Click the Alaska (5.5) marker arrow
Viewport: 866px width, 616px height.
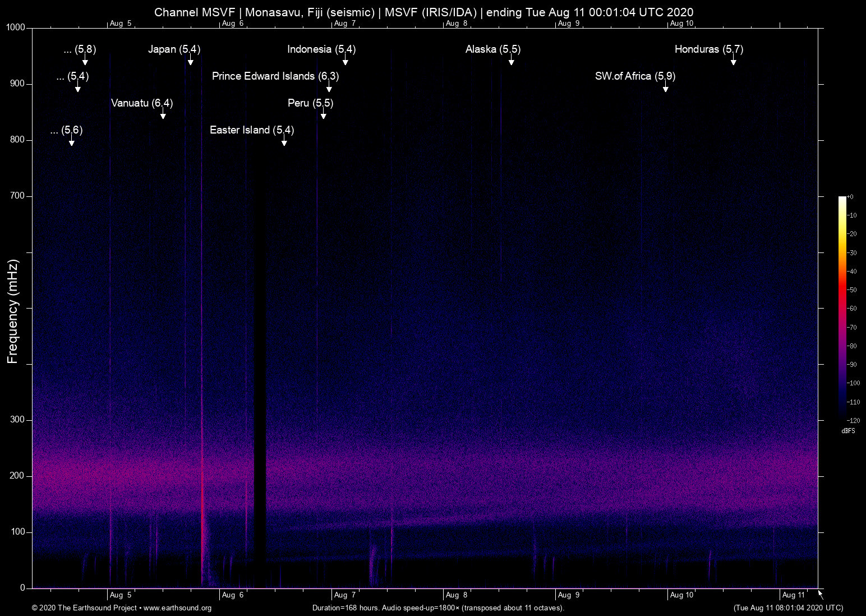coord(511,62)
